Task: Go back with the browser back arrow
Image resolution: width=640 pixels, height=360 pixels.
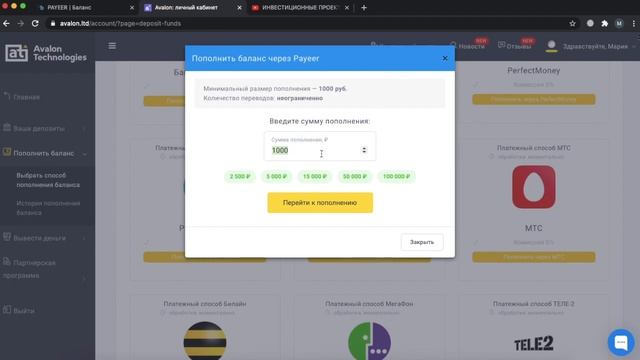Action: [x=7, y=23]
